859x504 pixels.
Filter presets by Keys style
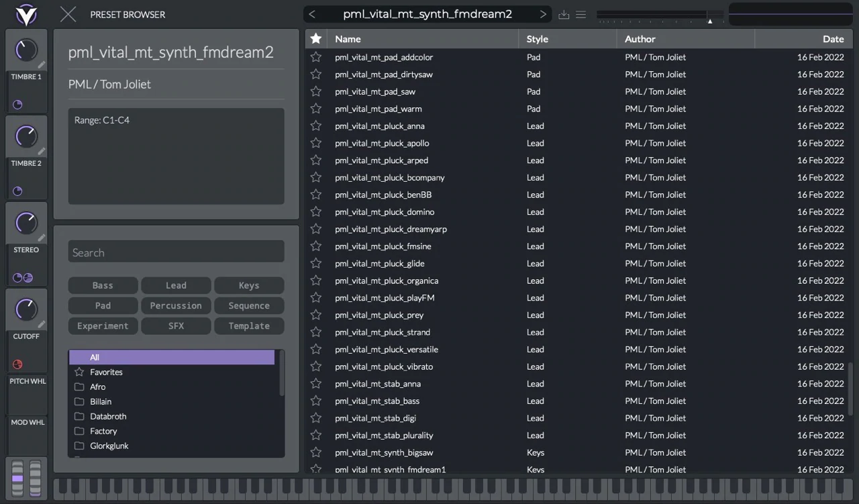249,285
